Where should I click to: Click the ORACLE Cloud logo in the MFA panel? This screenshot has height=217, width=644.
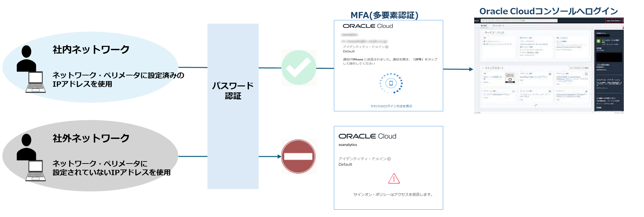coord(368,26)
